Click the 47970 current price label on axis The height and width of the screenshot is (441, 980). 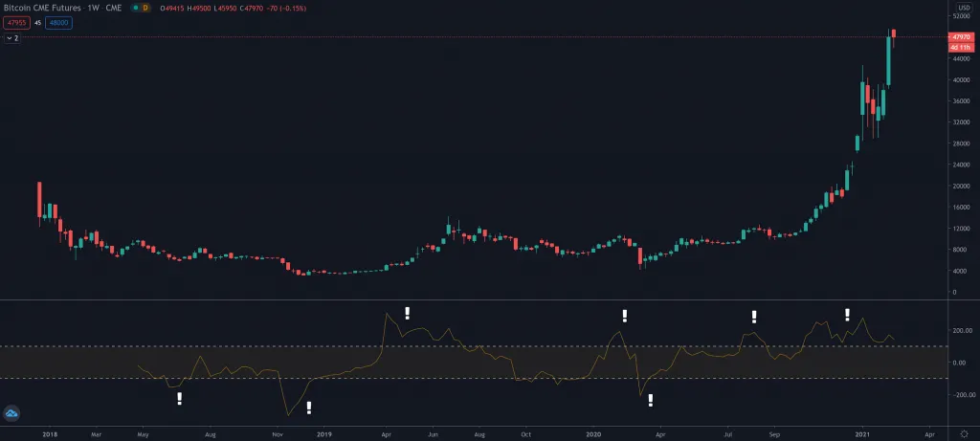coord(959,37)
